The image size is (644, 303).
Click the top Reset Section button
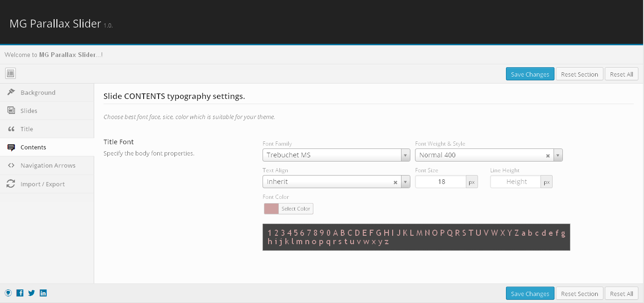580,74
